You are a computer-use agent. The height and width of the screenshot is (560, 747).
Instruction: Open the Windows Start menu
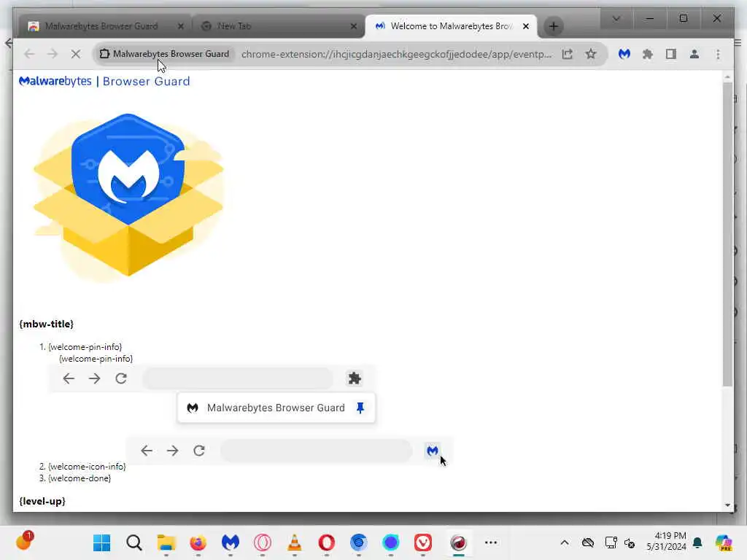[101, 542]
